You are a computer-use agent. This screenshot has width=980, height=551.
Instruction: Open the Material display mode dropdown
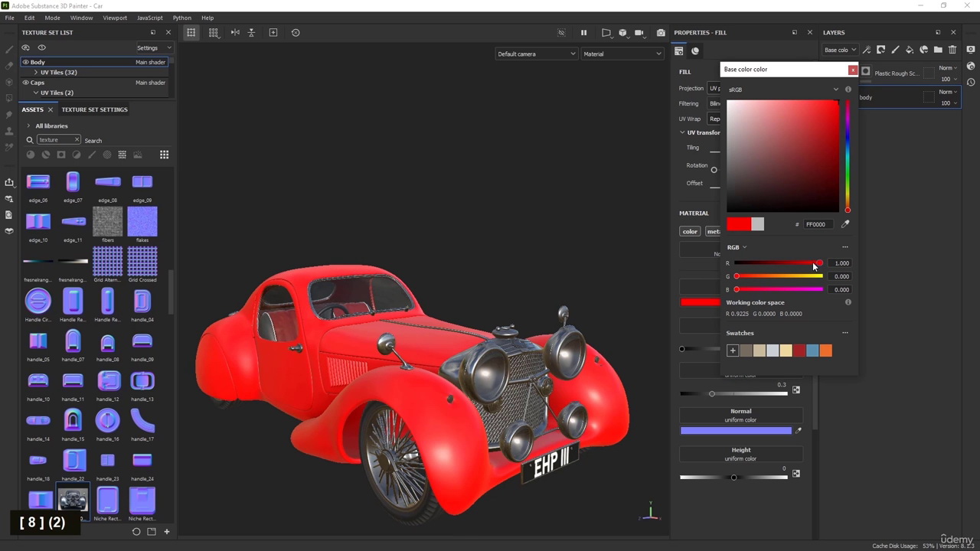click(622, 54)
